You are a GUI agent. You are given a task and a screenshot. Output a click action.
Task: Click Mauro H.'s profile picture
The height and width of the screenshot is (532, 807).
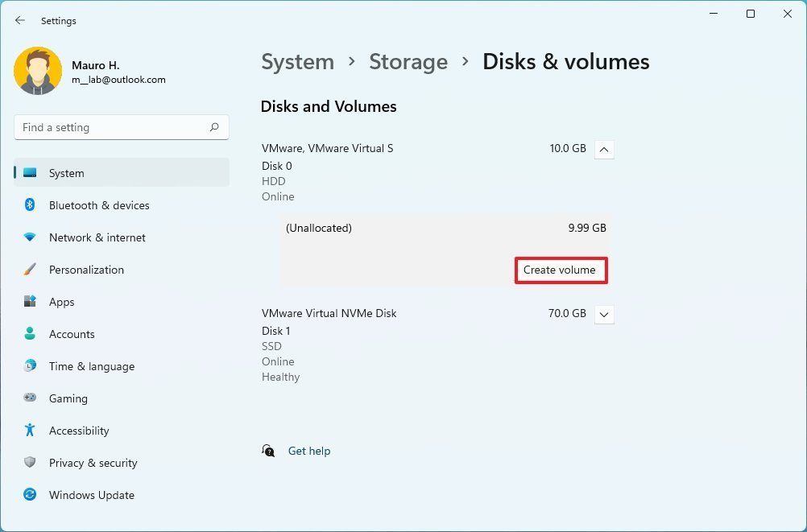tap(38, 71)
